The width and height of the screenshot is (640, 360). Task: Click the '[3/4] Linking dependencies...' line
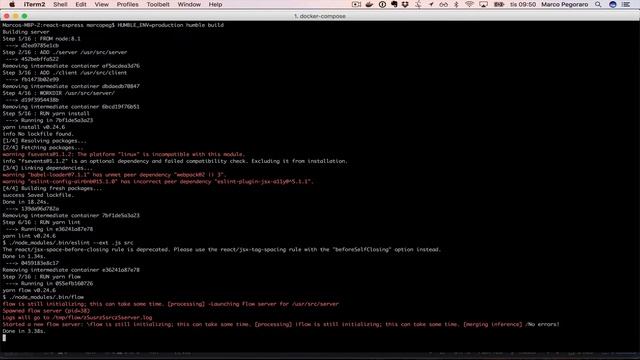48,168
